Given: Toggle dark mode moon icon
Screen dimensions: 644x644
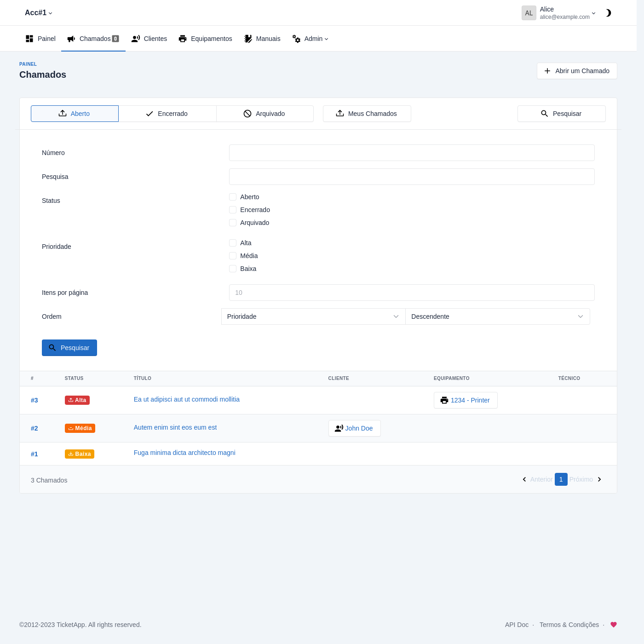Looking at the screenshot, I should coord(608,13).
